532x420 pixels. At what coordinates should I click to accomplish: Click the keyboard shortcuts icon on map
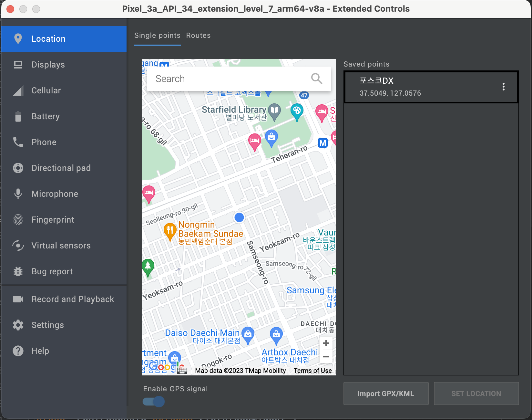click(x=182, y=371)
